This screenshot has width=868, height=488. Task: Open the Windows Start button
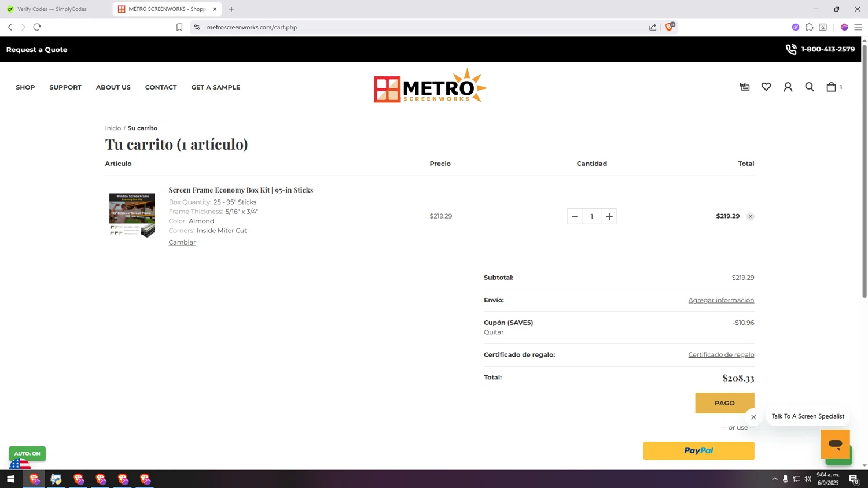10,479
